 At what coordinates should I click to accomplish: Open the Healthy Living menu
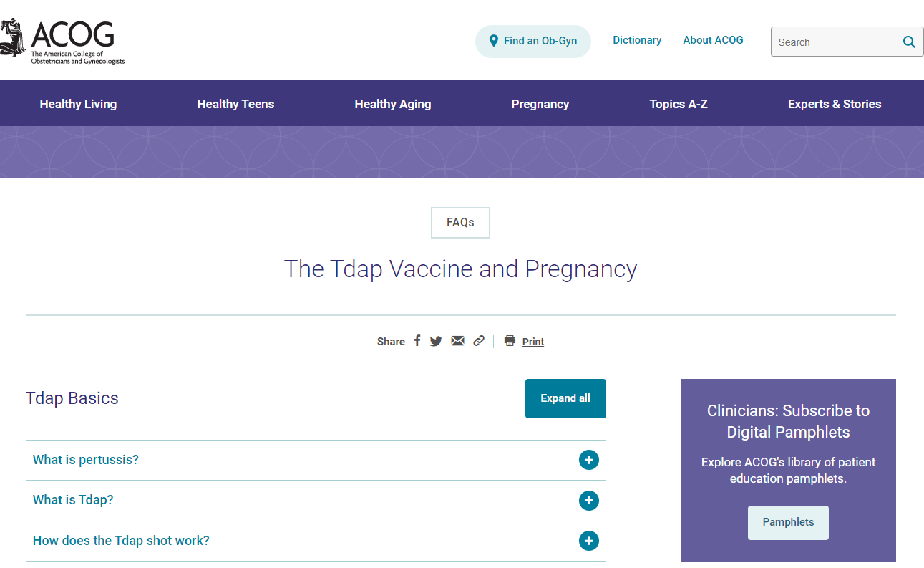coord(78,104)
